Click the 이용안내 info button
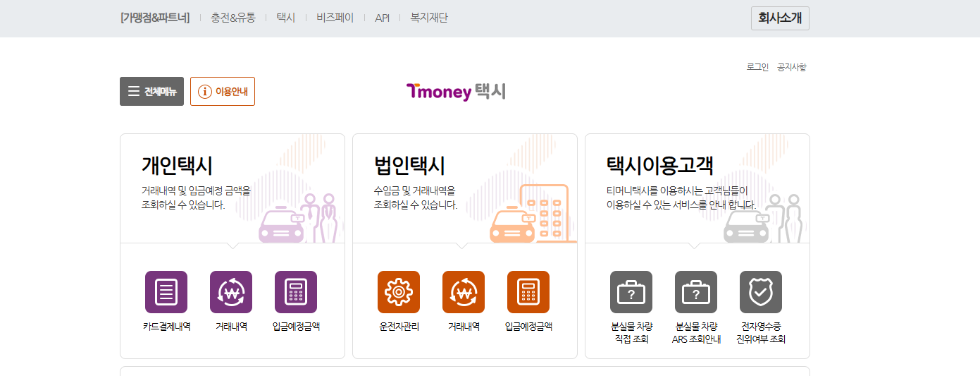 point(223,92)
